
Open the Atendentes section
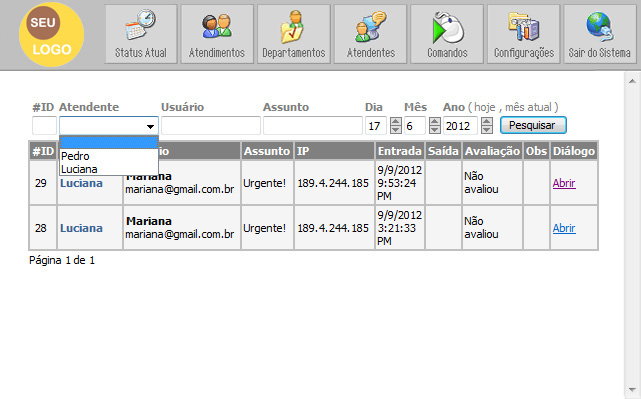tap(370, 34)
